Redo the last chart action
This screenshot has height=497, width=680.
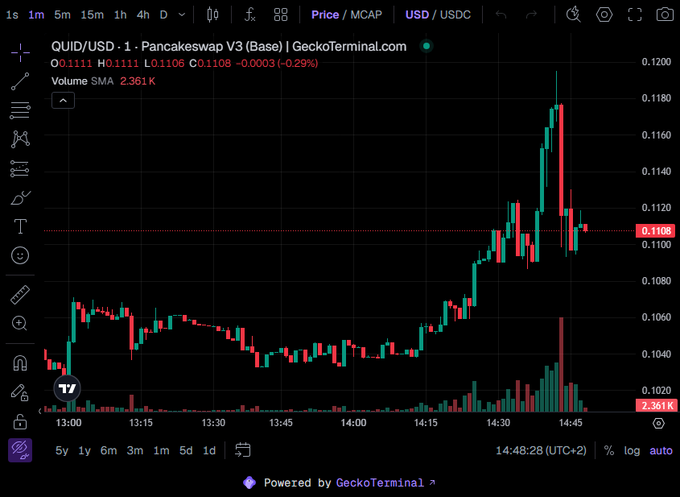(x=531, y=15)
